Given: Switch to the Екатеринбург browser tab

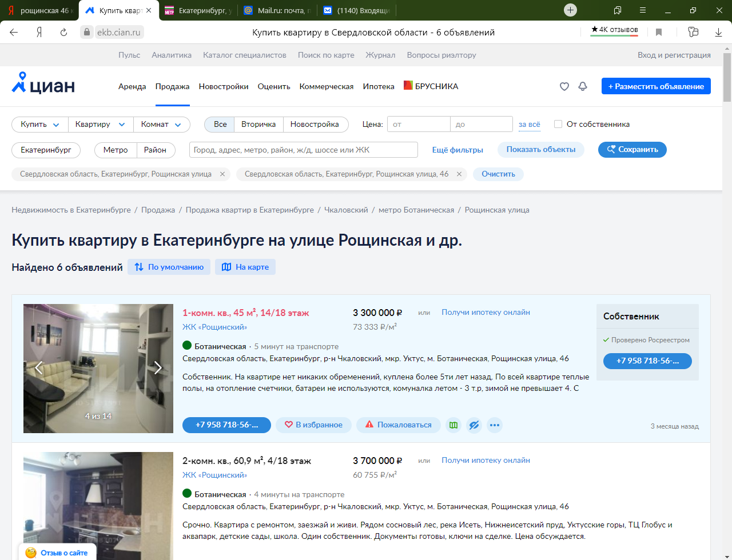Looking at the screenshot, I should [x=198, y=10].
